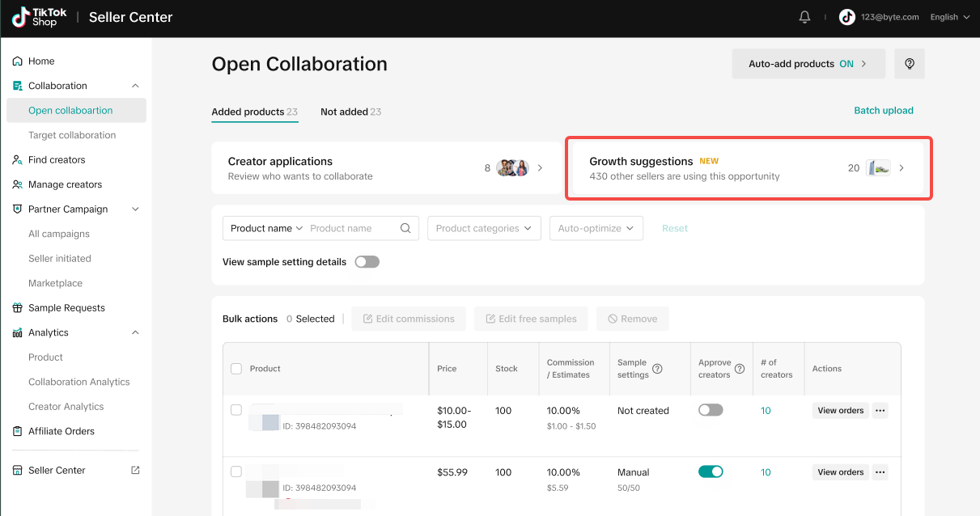
Task: Enable Approve creators for first product
Action: pyautogui.click(x=711, y=410)
